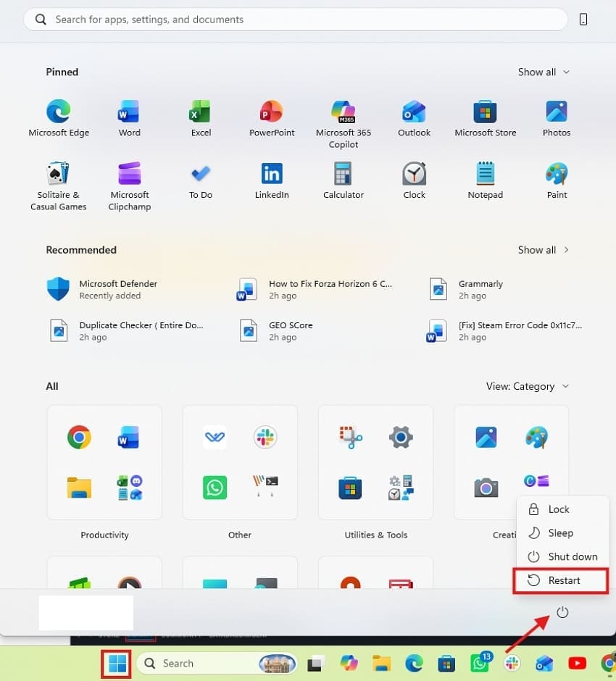616x681 pixels.
Task: Open the phone companion icon beside search
Action: (x=583, y=19)
